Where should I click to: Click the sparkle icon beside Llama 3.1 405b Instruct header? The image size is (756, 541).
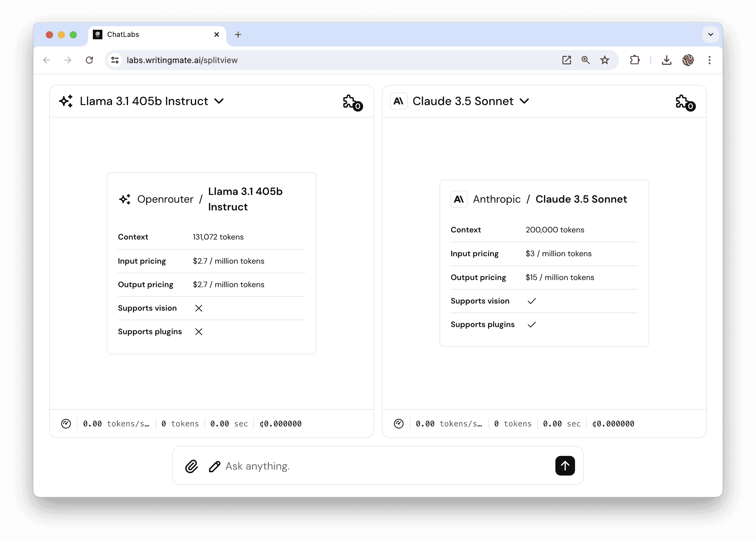click(66, 101)
